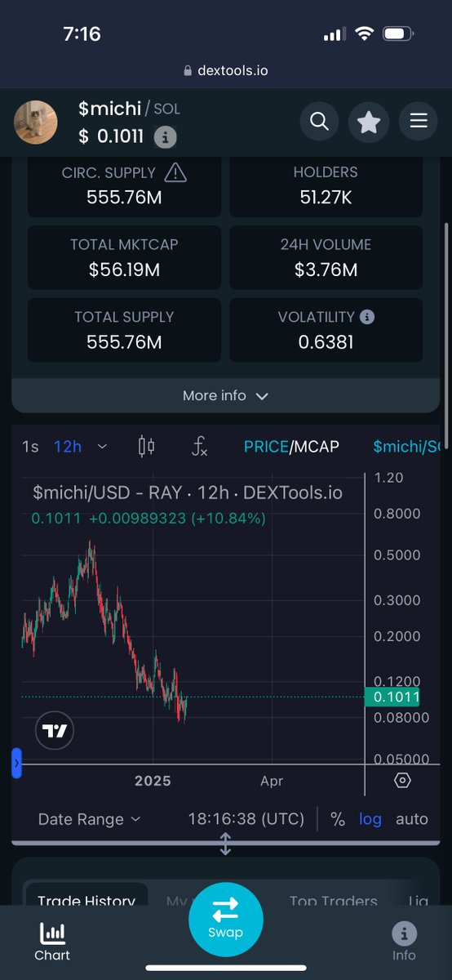The image size is (452, 980).
Task: Switch chart to MCAP mode
Action: coord(317,446)
